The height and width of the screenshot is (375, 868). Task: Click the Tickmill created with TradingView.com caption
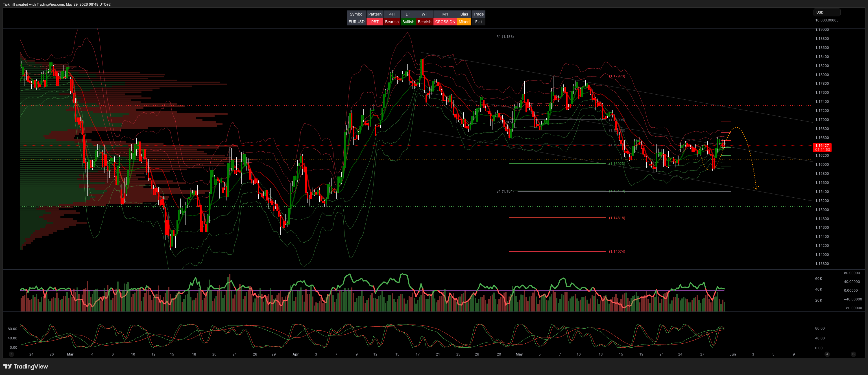click(x=56, y=5)
